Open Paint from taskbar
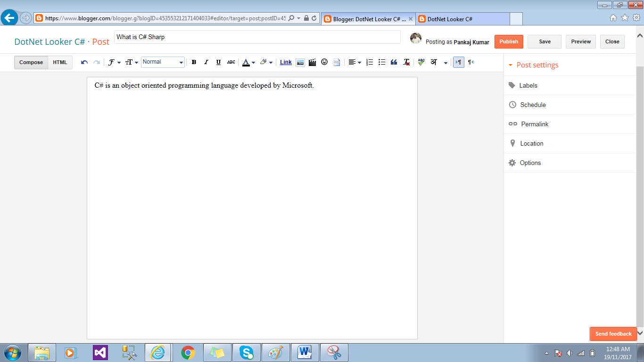 276,353
